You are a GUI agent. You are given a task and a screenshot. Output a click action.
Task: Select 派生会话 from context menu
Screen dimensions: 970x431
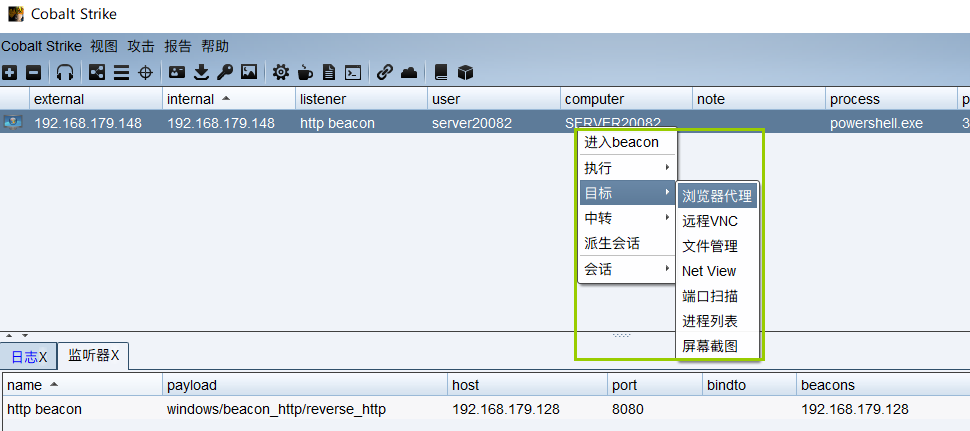627,244
